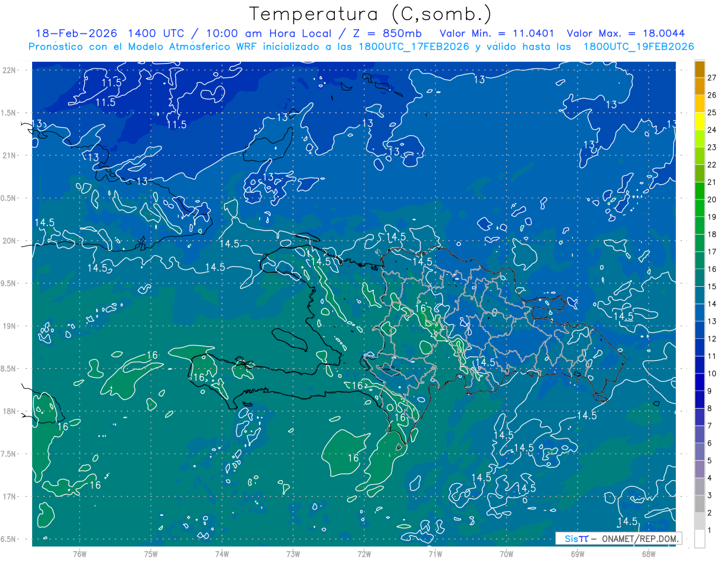Select the "Z = 850mb" level text
The width and height of the screenshot is (728, 562).
(x=386, y=33)
